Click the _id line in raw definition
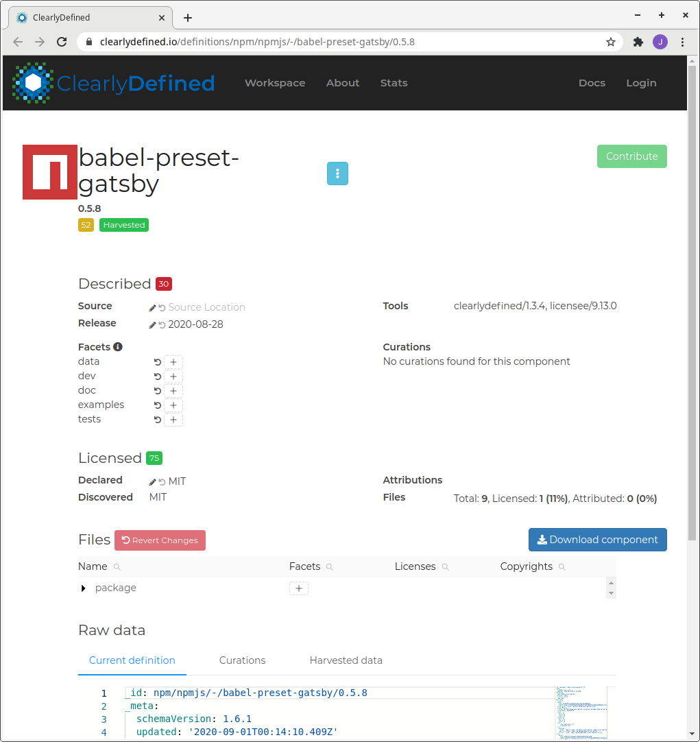Viewport: 700px width, 742px height. [x=246, y=693]
